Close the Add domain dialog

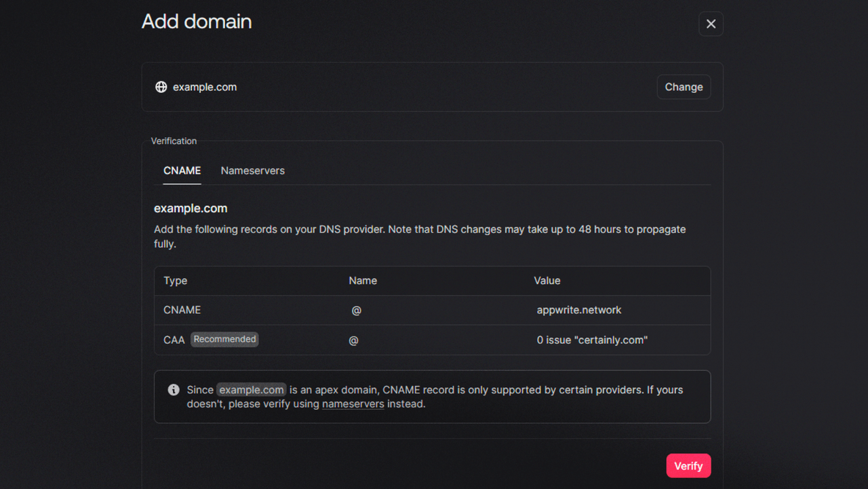(711, 24)
